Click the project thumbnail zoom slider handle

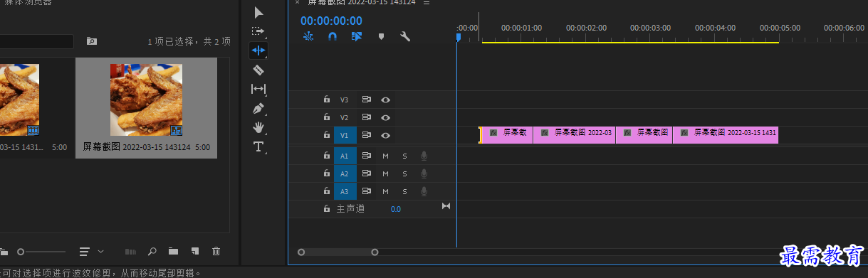tap(21, 252)
